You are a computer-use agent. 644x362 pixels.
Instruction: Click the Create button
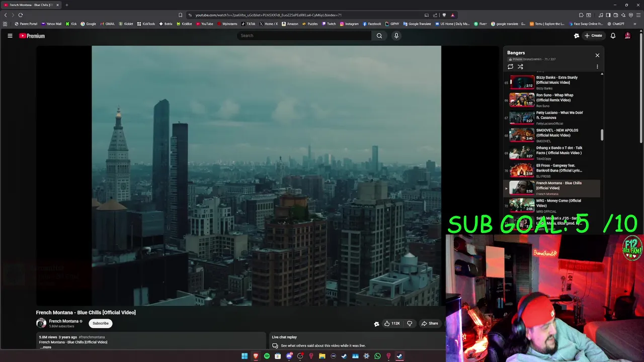pyautogui.click(x=593, y=36)
